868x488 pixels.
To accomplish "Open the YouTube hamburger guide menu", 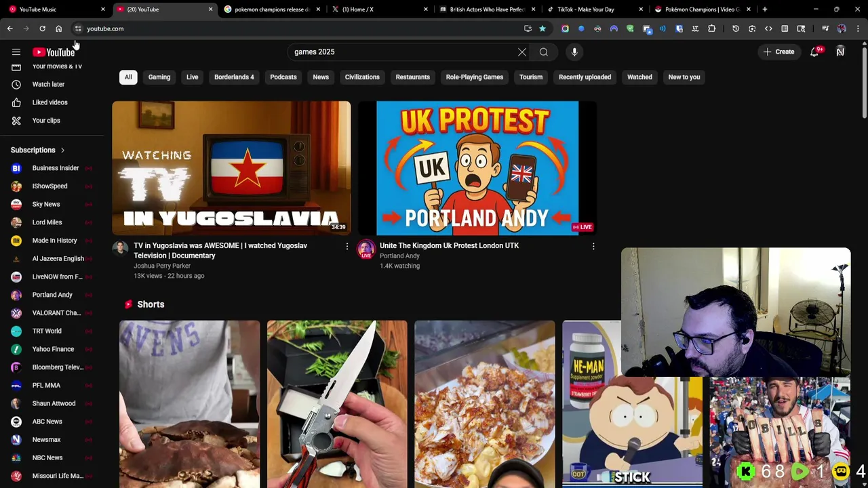I will point(16,52).
